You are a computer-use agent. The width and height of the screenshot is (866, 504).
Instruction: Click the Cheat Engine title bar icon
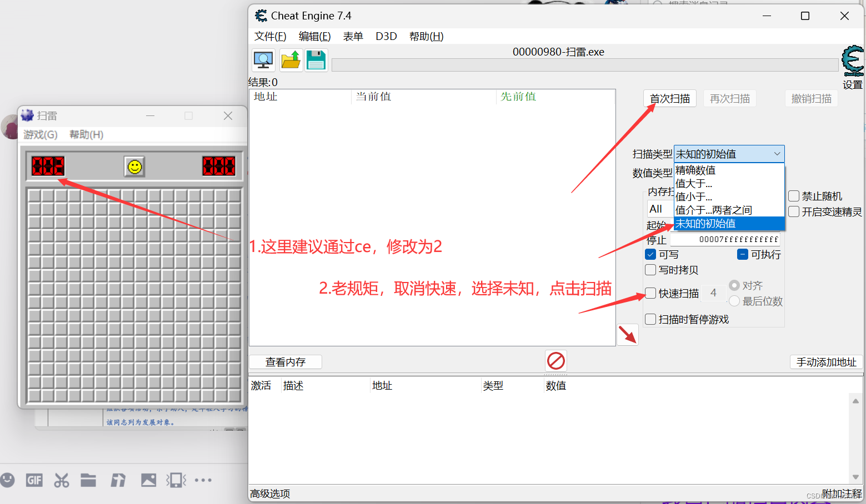coord(261,16)
